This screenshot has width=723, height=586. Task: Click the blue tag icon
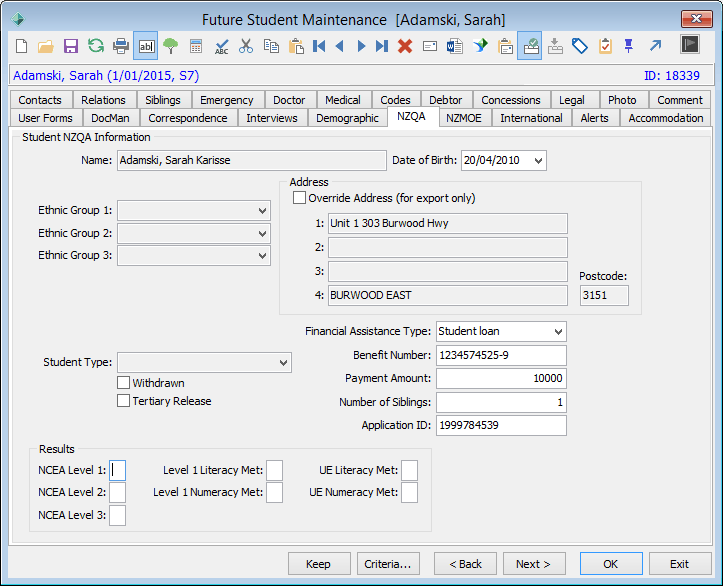[580, 46]
